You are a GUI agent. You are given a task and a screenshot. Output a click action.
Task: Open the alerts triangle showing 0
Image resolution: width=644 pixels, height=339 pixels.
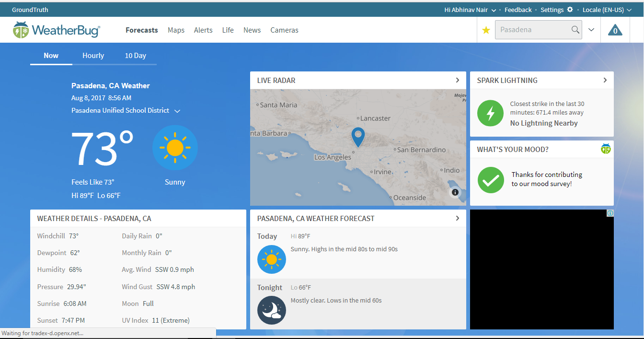pyautogui.click(x=615, y=30)
